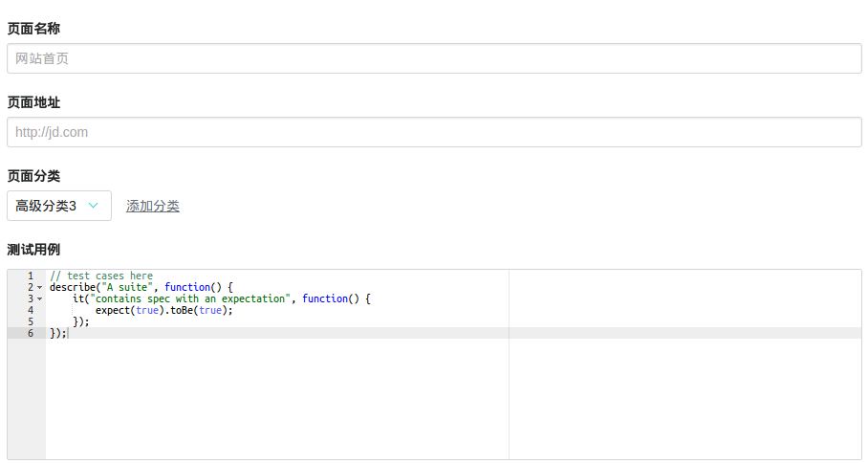
Task: Click the 添加分类 link
Action: click(x=153, y=206)
